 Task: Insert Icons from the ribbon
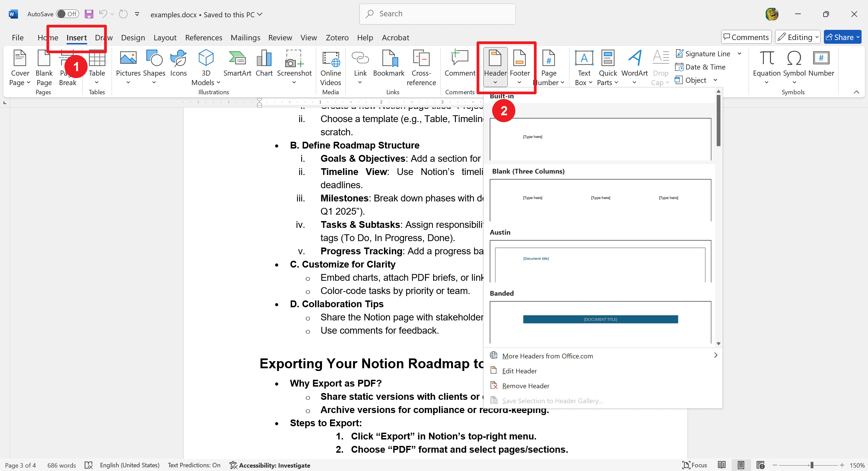(178, 64)
